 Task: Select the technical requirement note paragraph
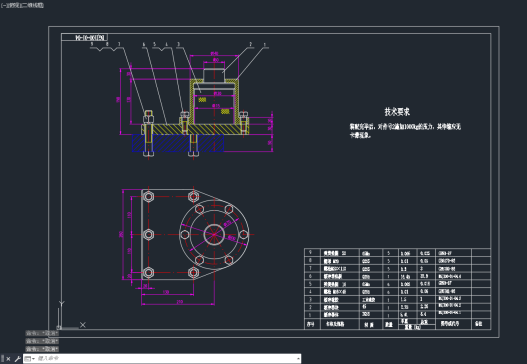point(405,131)
